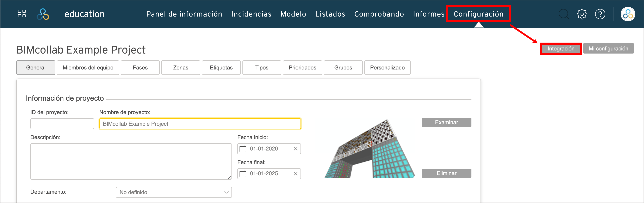The image size is (644, 203).
Task: Switch to the Etiquetas tab
Action: point(221,68)
